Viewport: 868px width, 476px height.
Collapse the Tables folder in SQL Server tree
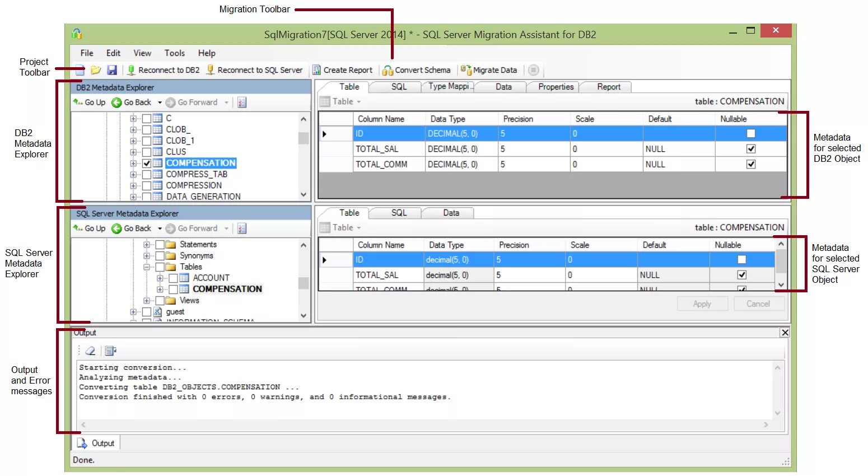pyautogui.click(x=147, y=267)
